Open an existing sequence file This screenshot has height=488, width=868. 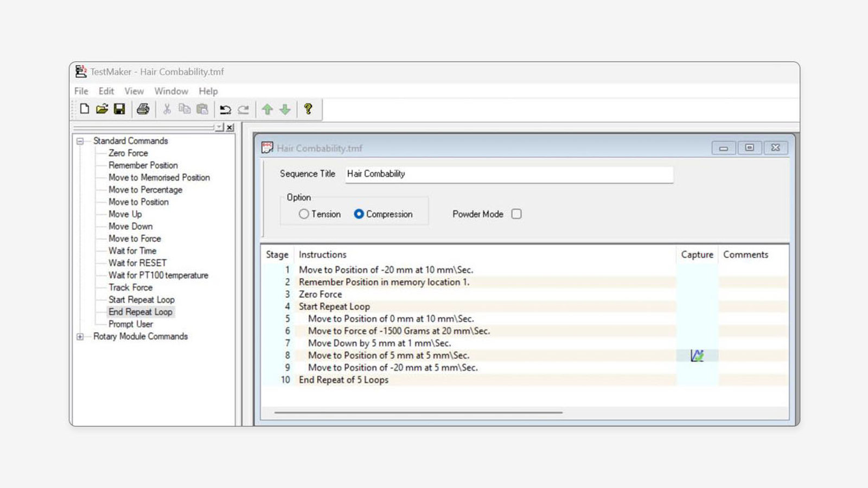[102, 109]
